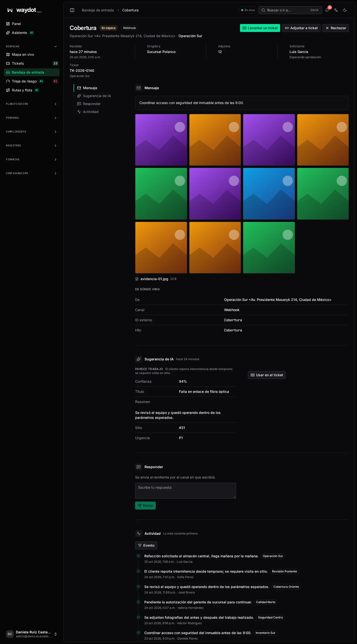The image size is (357, 644).
Task: Collapse the Despacho section
Action: [32, 47]
